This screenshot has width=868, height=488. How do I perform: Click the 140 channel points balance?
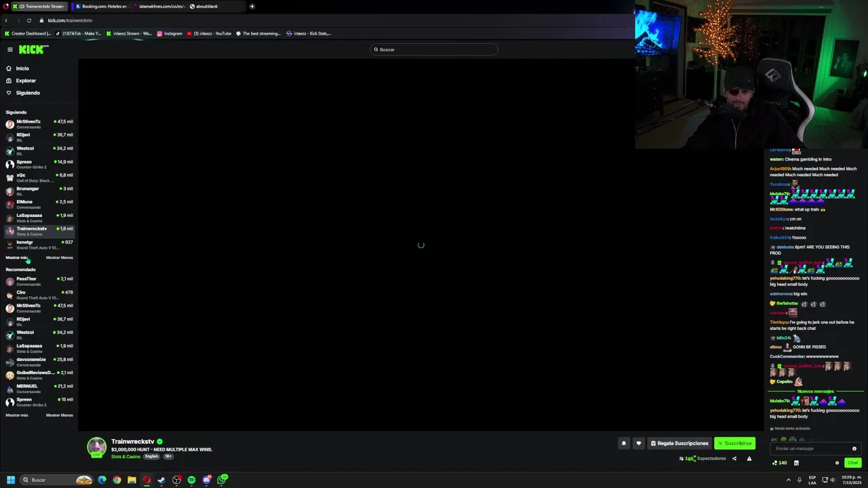pyautogui.click(x=780, y=463)
